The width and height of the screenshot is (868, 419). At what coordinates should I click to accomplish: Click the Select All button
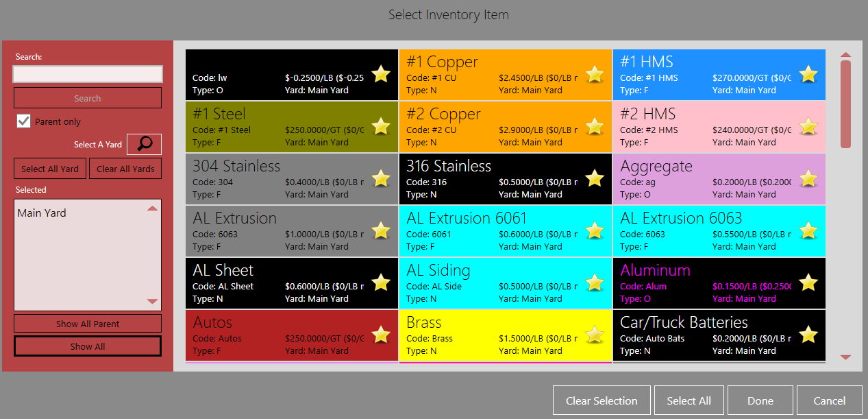[x=689, y=400]
